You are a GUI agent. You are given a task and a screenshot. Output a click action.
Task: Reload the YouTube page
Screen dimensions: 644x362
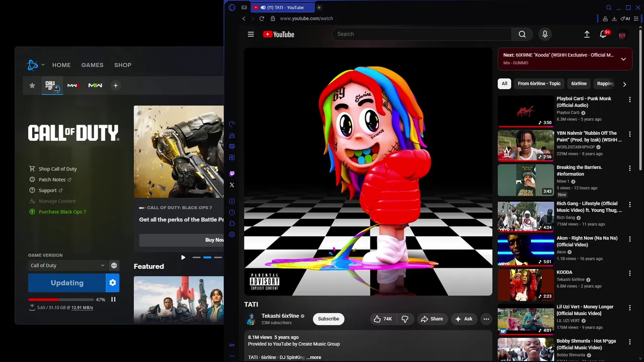262,19
